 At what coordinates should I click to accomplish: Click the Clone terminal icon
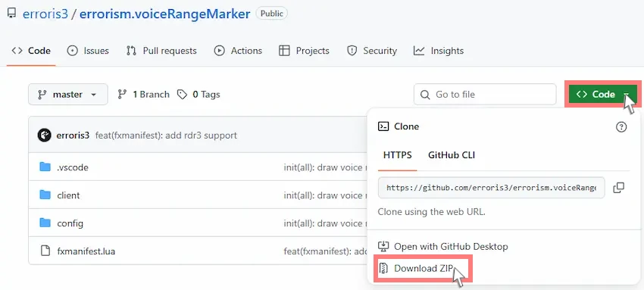coord(383,126)
